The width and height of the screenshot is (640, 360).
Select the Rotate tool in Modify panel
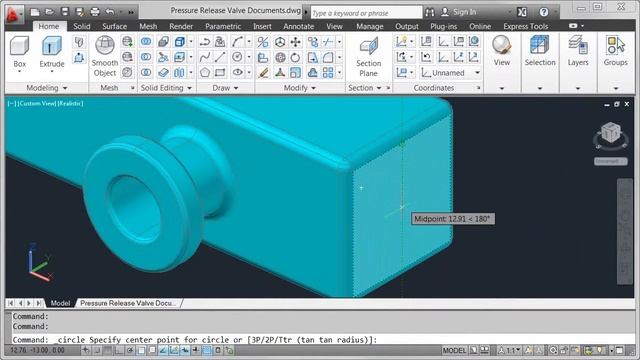click(x=296, y=57)
